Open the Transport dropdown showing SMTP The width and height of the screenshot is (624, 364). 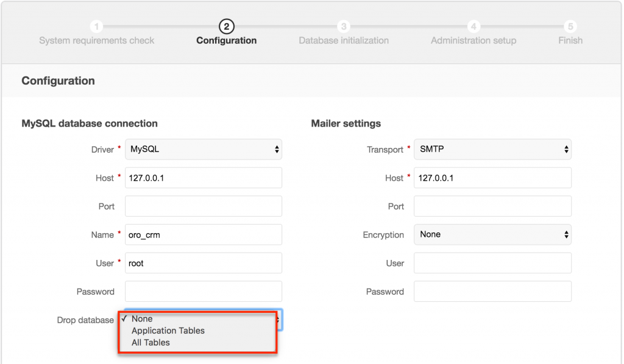pyautogui.click(x=492, y=149)
